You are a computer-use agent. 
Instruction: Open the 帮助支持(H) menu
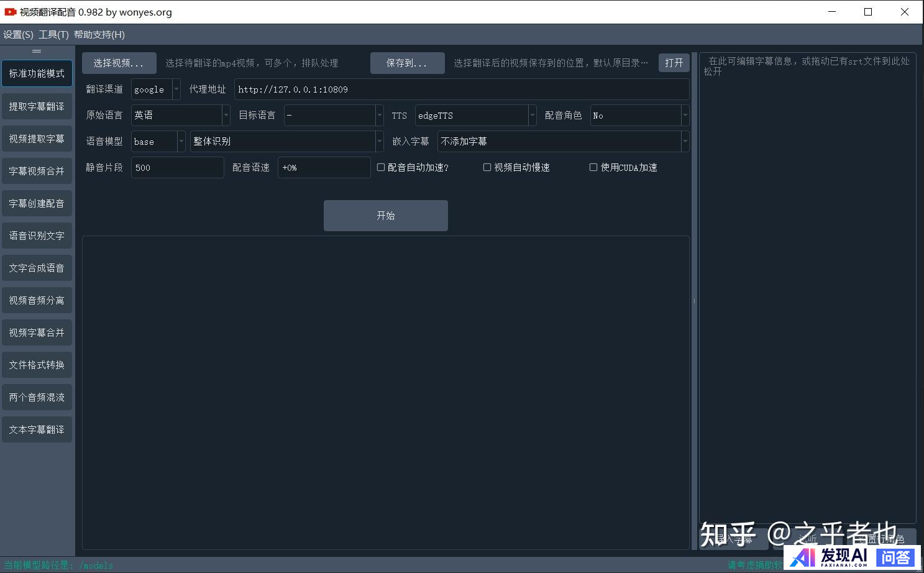point(99,35)
